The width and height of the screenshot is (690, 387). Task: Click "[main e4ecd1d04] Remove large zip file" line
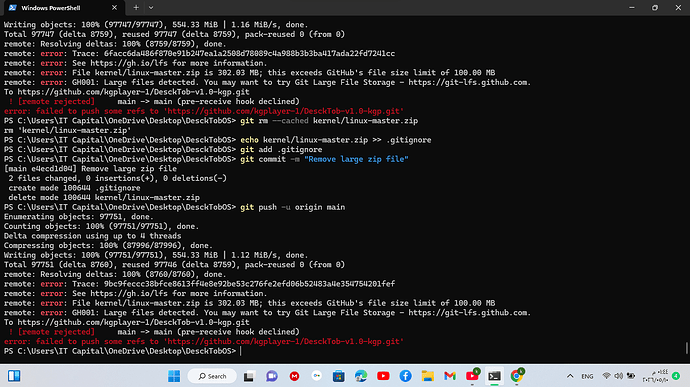pyautogui.click(x=90, y=169)
